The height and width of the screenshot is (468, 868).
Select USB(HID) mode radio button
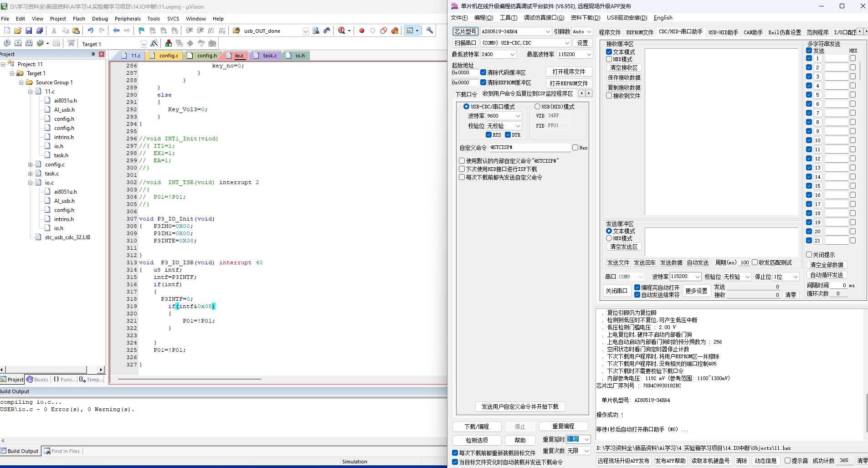click(538, 107)
